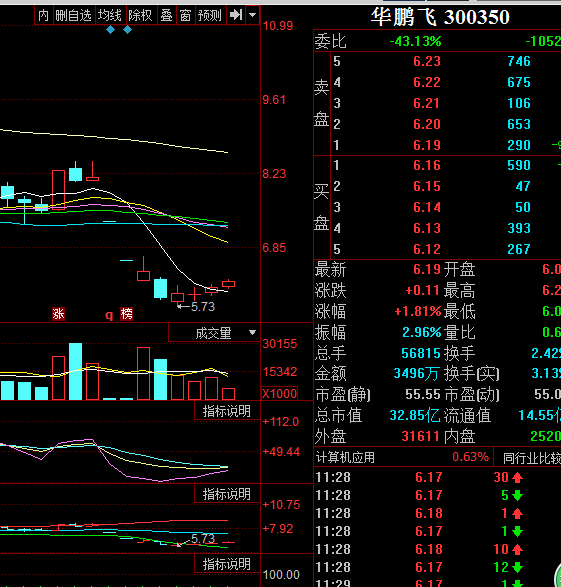Click the 预测 forecast button
This screenshot has height=587, width=561.
pyautogui.click(x=210, y=16)
